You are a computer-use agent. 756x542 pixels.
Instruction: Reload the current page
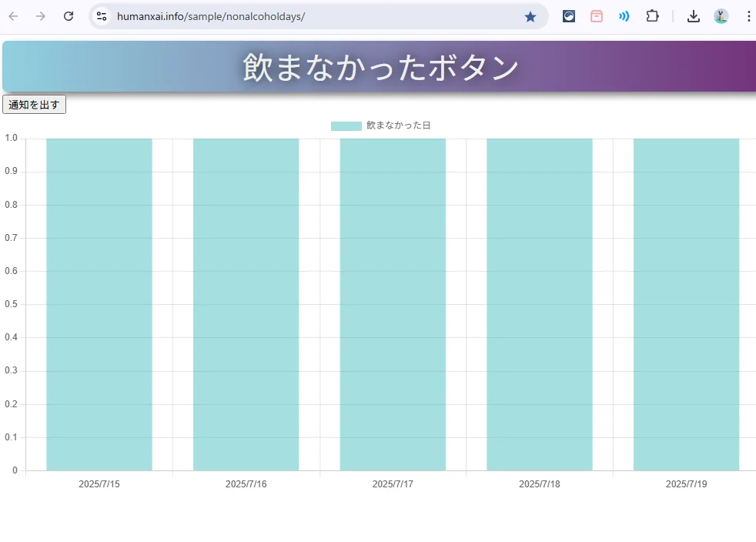(69, 16)
